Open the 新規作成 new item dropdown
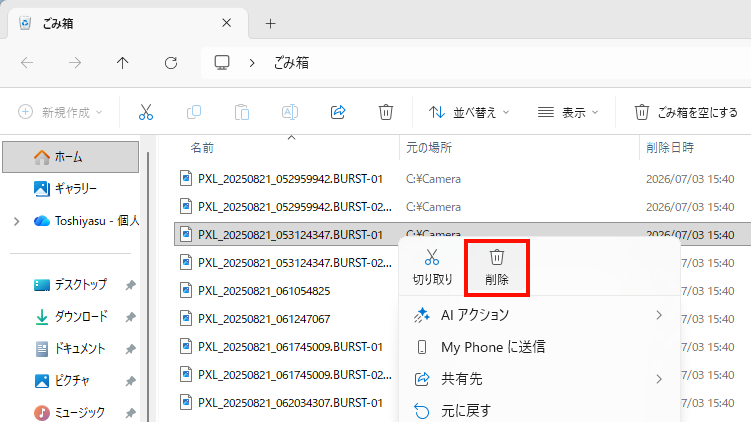751x422 pixels. pos(61,112)
